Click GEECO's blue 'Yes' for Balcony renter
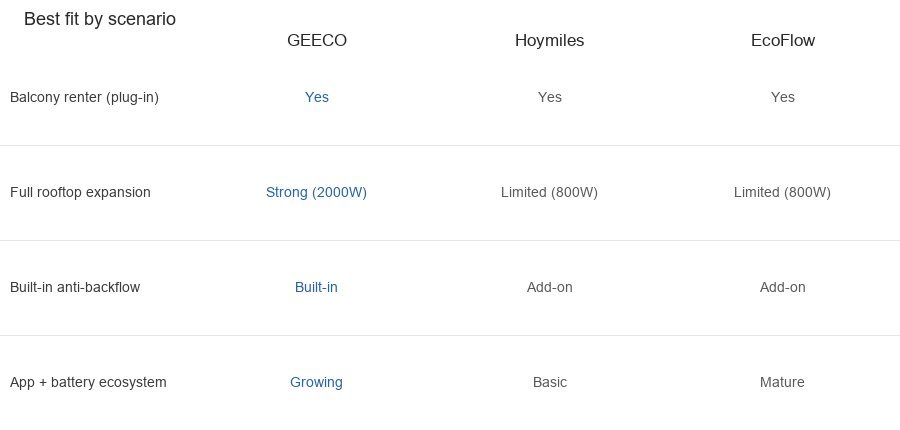Viewport: 900px width, 430px height. (316, 97)
